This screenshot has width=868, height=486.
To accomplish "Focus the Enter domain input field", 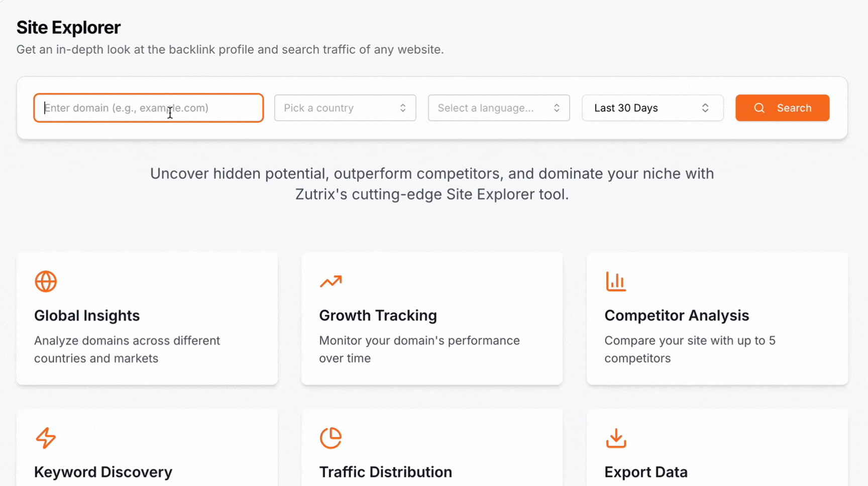I will pos(149,108).
